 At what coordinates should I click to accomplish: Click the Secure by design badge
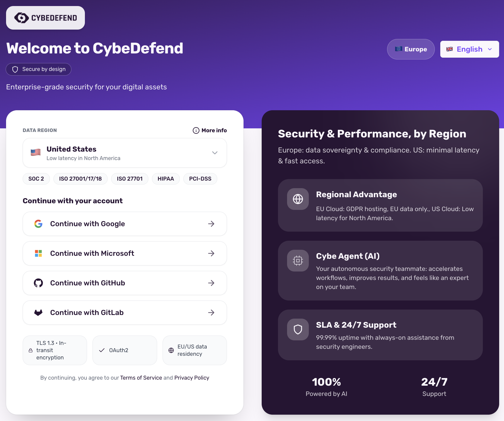[39, 69]
